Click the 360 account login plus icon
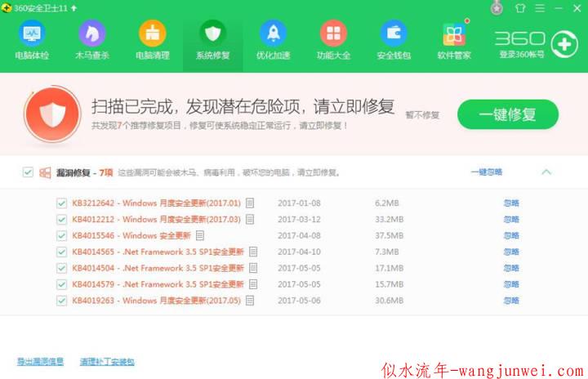 pyautogui.click(x=564, y=44)
